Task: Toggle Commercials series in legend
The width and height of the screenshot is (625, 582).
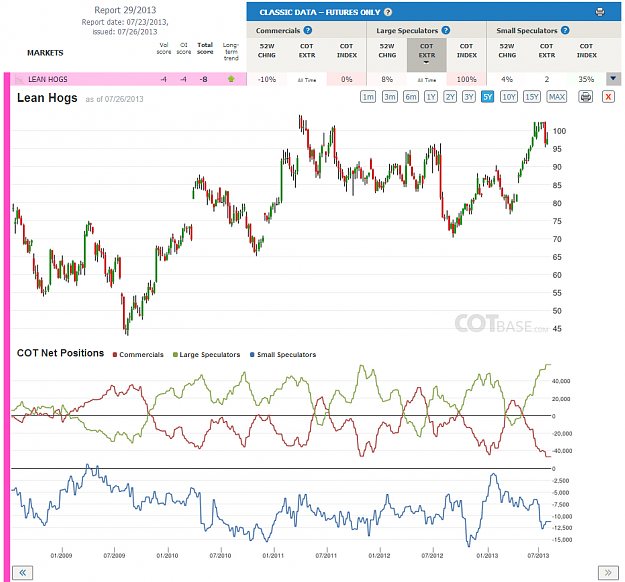Action: [138, 355]
